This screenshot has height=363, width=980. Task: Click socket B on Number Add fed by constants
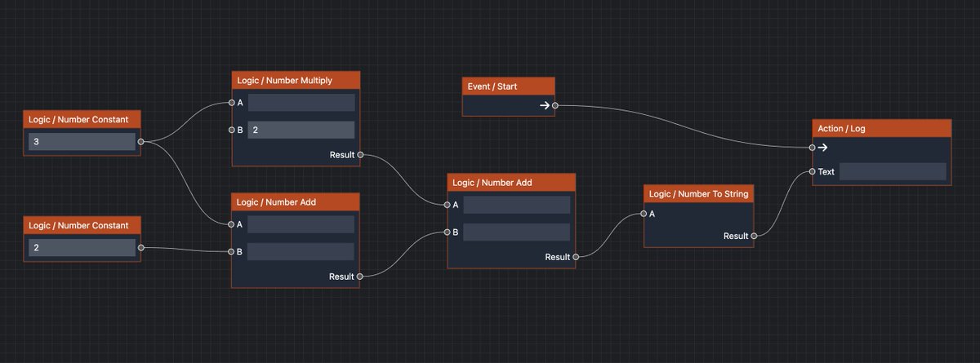(x=231, y=251)
